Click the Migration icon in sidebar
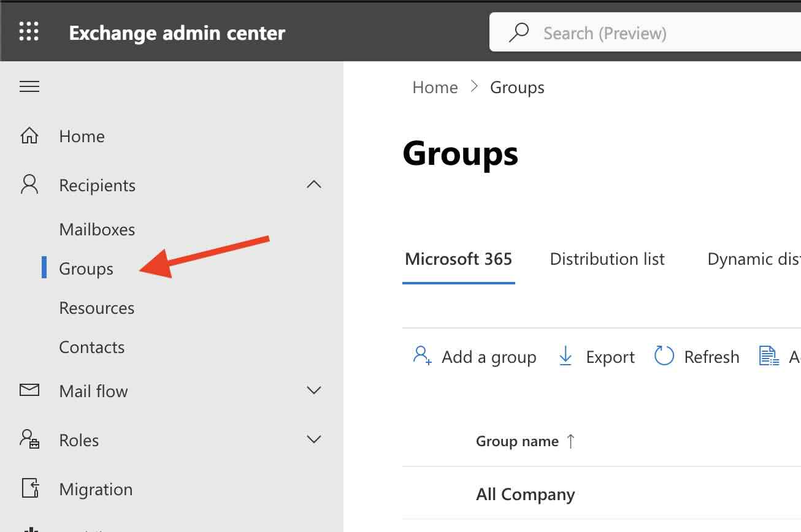This screenshot has width=801, height=532. (28, 488)
